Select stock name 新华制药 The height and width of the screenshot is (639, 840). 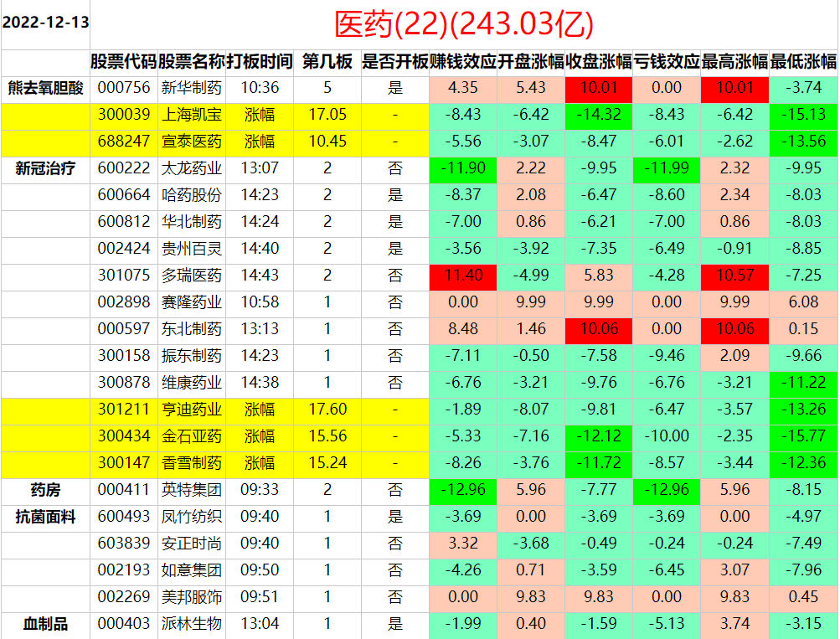(x=192, y=88)
